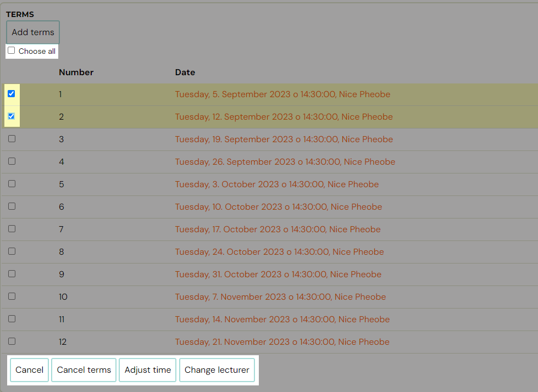Open the Adjust time option

148,370
